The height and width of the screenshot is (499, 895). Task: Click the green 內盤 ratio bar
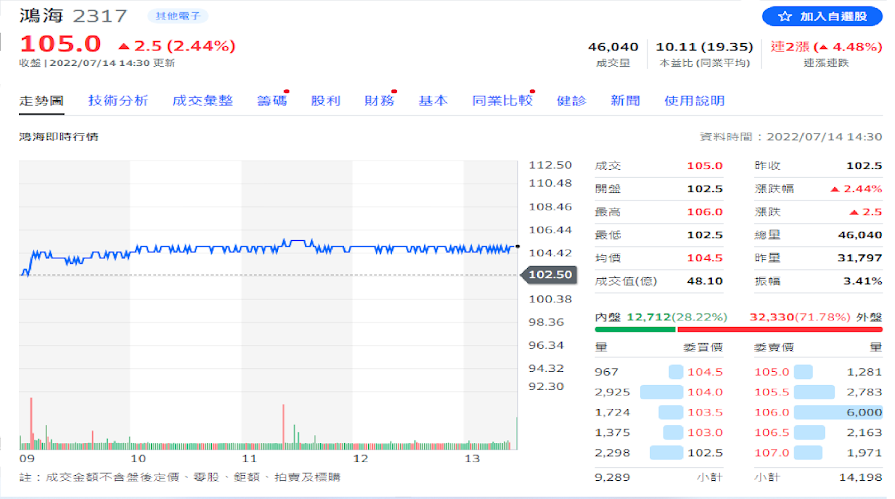pyautogui.click(x=635, y=329)
